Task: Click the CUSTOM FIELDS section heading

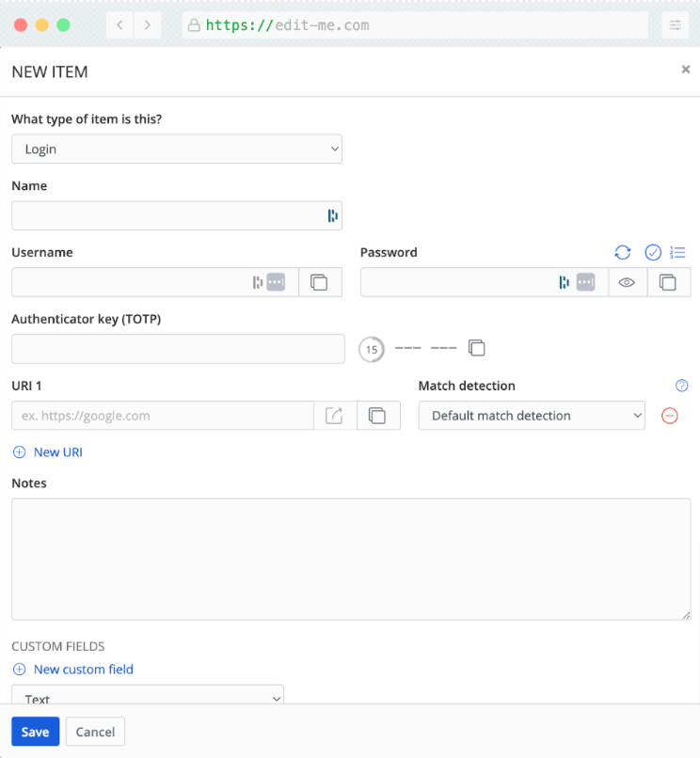Action: (x=58, y=646)
